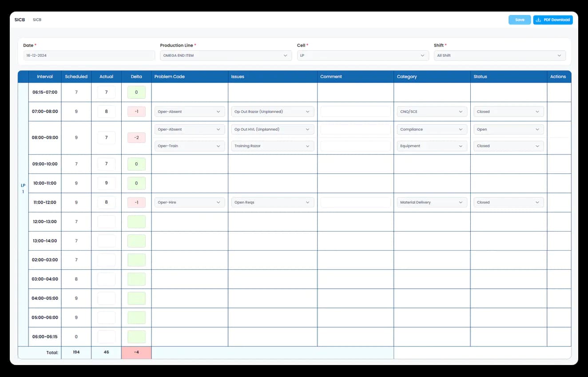Click the red Delta cell showing -2
588x377 pixels.
click(x=136, y=137)
